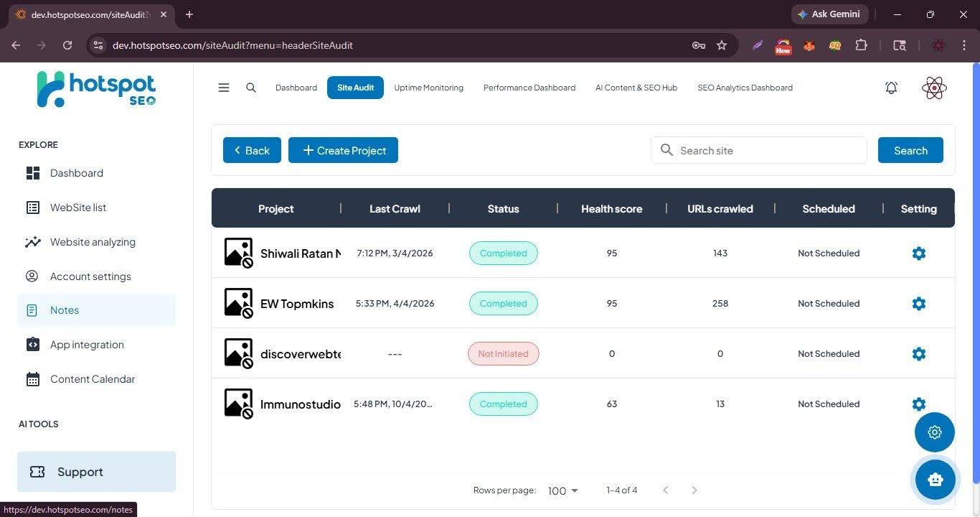The height and width of the screenshot is (517, 980).
Task: Click Completed status of Shiwali Ratan
Action: pos(503,253)
